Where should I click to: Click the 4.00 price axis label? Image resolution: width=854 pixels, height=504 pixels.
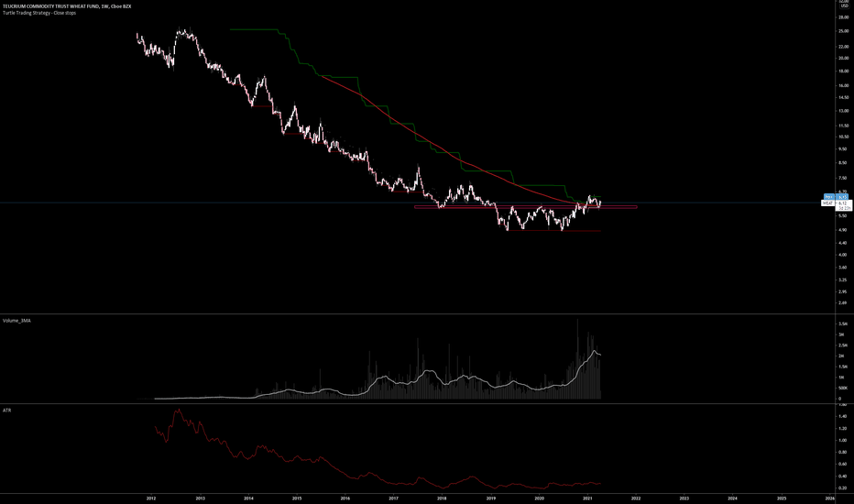tap(843, 255)
